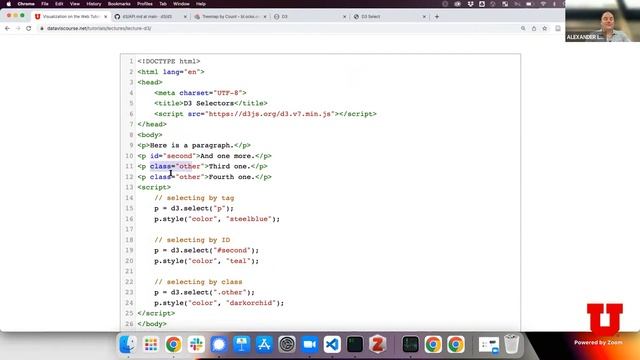Reload the current page
Screen dimensions: 640x360
click(29, 28)
